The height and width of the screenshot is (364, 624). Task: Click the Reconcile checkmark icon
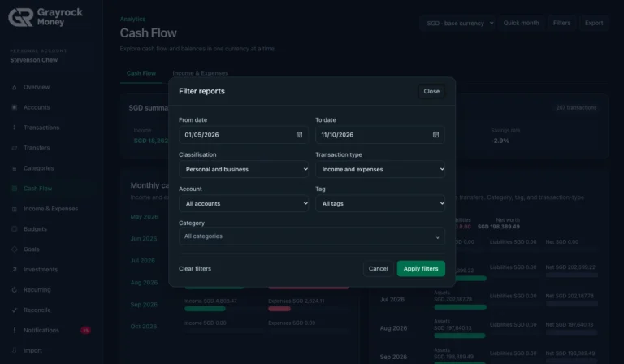pos(15,310)
